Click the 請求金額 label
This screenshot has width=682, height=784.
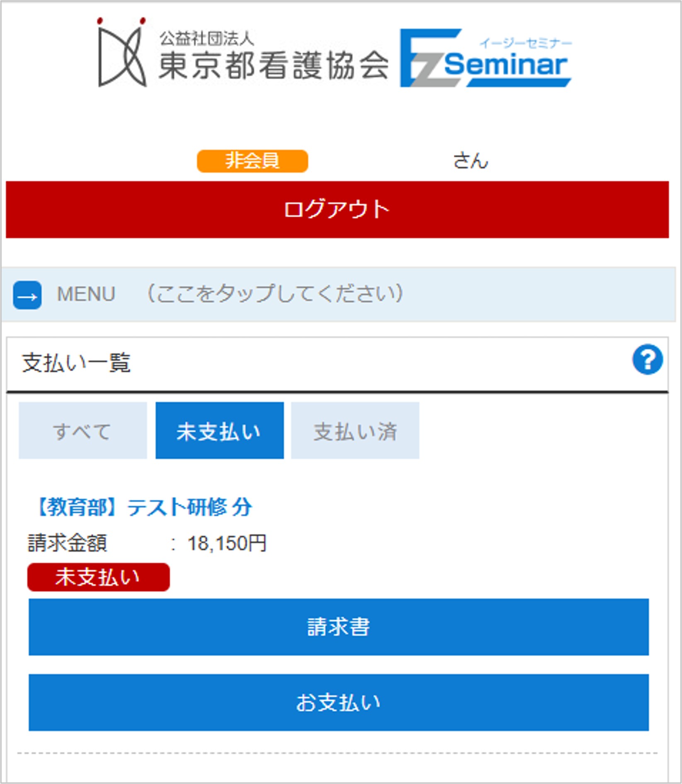67,543
